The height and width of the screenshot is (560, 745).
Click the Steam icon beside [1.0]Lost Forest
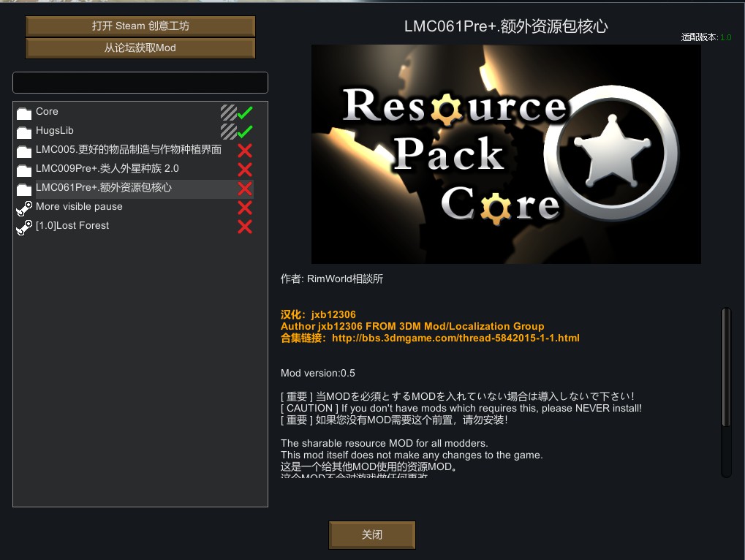(24, 227)
